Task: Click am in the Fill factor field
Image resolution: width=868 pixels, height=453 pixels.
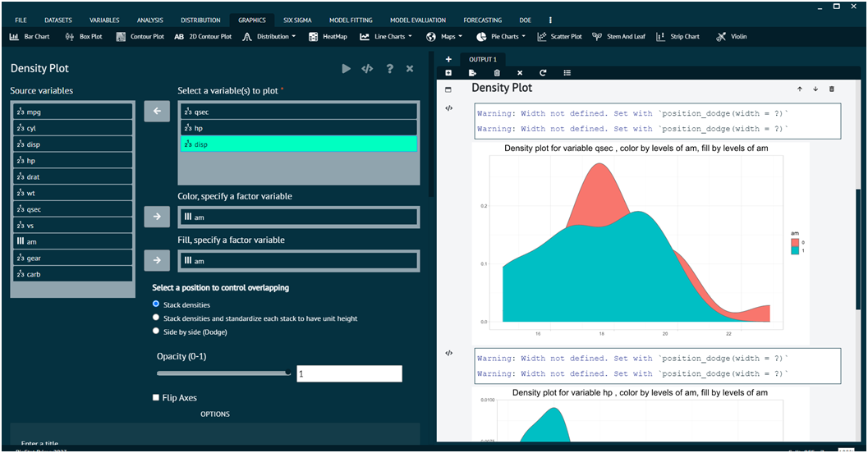Action: click(x=299, y=261)
